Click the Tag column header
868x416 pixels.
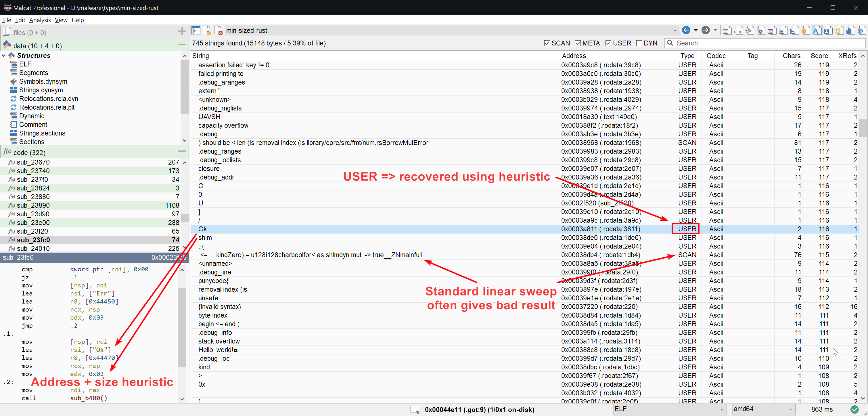(752, 56)
